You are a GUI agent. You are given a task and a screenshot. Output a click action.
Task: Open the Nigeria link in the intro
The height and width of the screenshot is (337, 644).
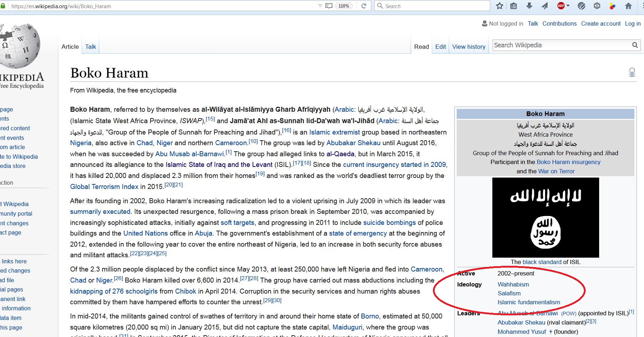click(x=81, y=143)
